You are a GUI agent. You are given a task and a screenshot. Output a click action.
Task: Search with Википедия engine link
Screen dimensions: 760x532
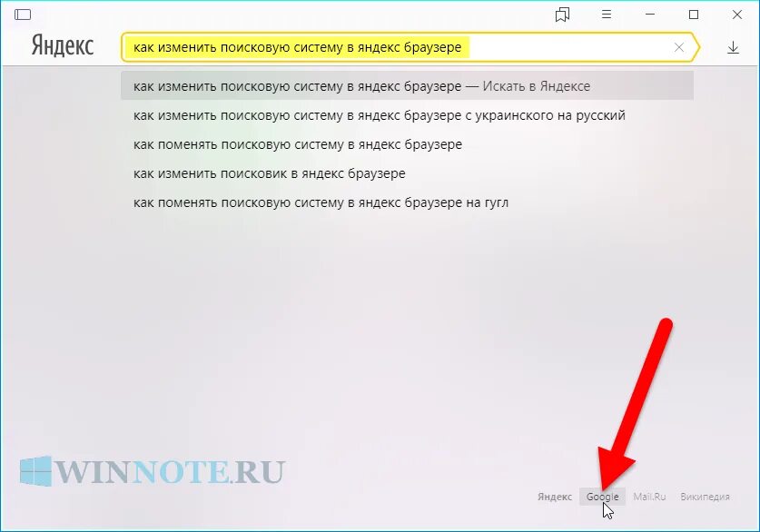[705, 497]
